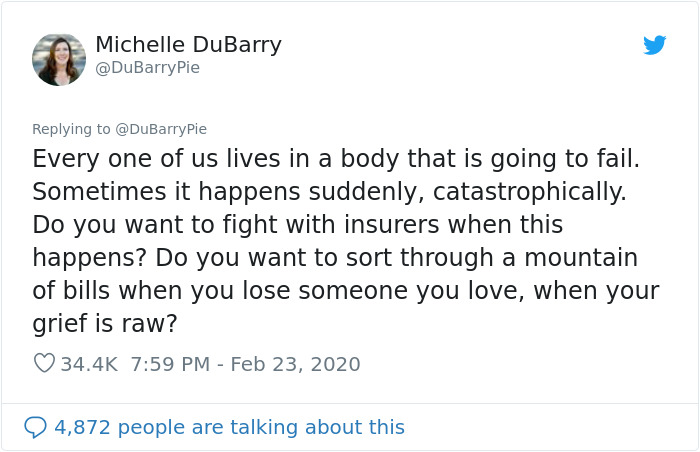
Task: Click the speech bubble conversation icon
Action: 35,427
